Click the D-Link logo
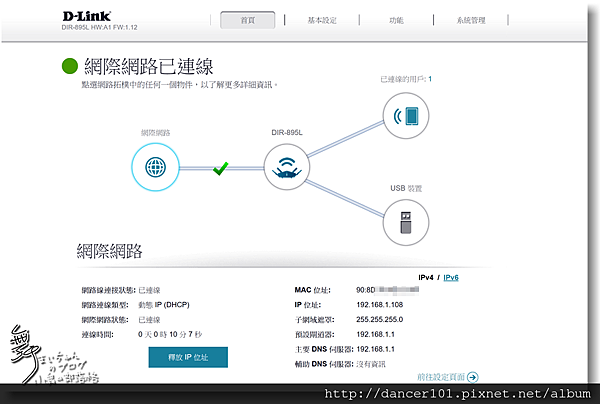This screenshot has height=404, width=600. [x=87, y=16]
